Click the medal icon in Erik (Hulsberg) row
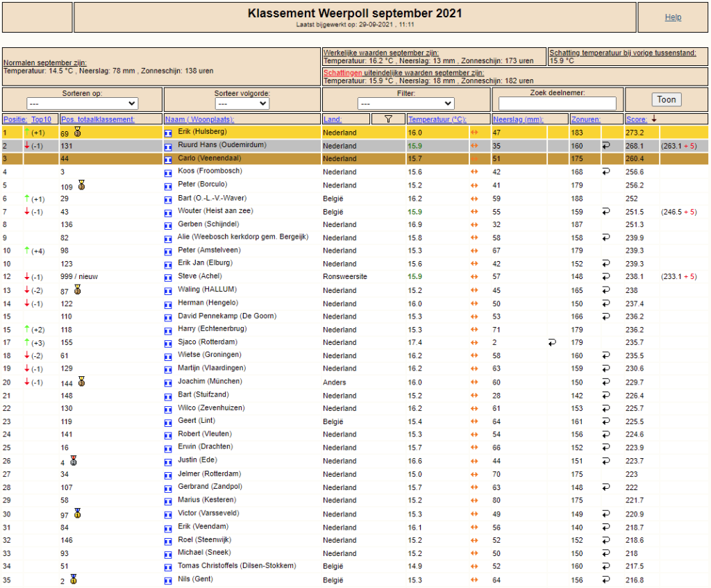Image resolution: width=711 pixels, height=588 pixels. click(x=78, y=132)
